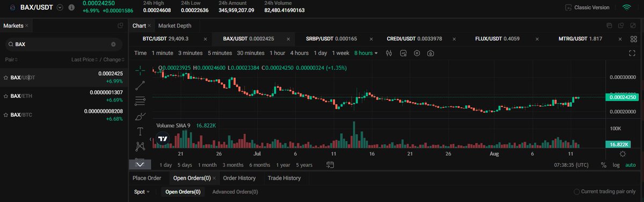Open the Fibonacci retracement tool
Image resolution: width=644 pixels, height=202 pixels.
[140, 100]
